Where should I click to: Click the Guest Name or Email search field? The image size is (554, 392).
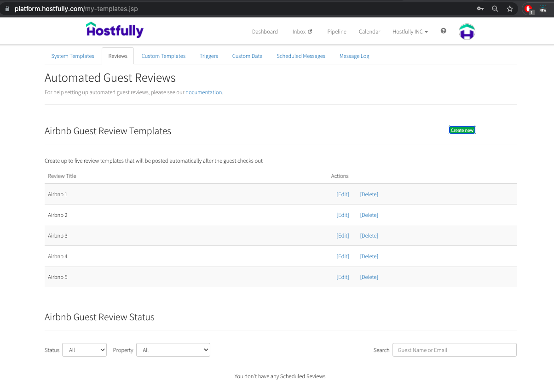point(454,350)
